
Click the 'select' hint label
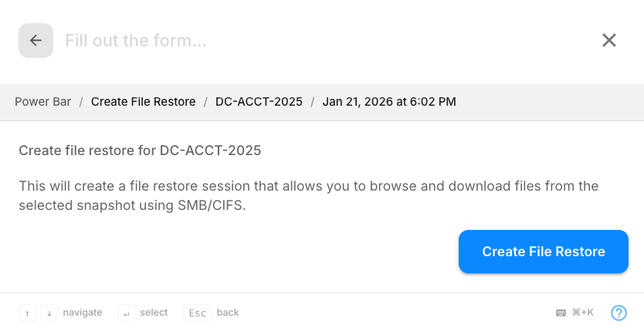[x=154, y=313]
